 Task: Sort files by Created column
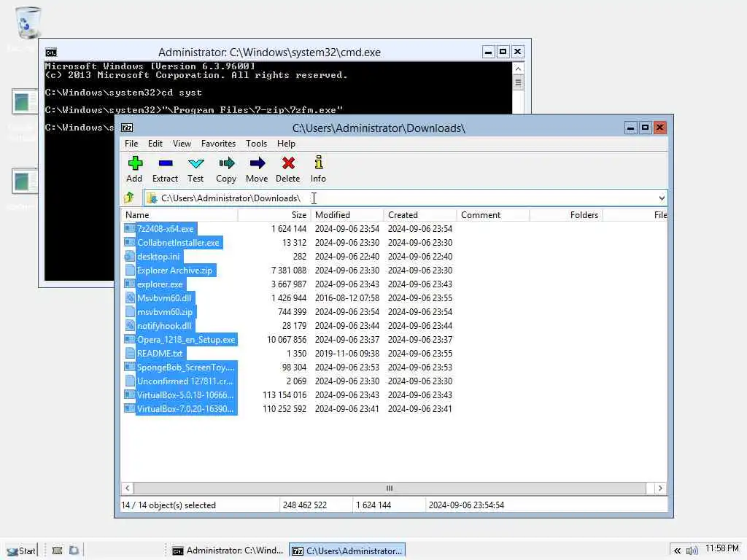[x=420, y=215]
